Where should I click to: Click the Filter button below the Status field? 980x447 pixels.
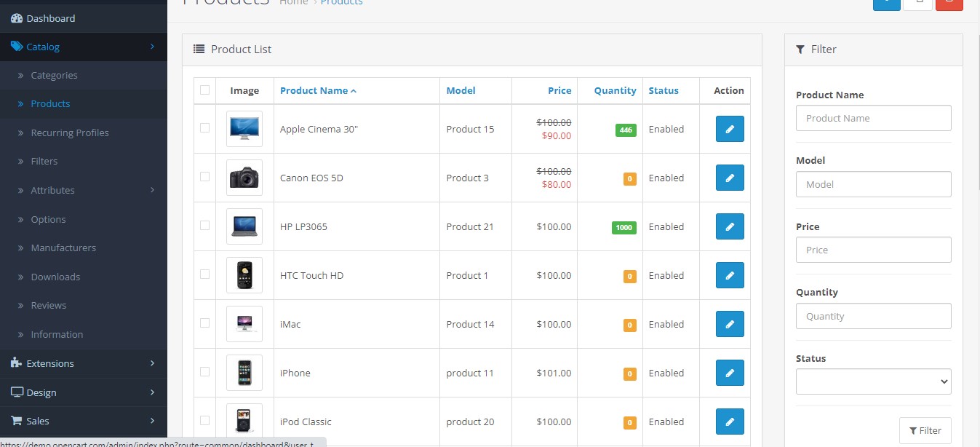[x=925, y=430]
